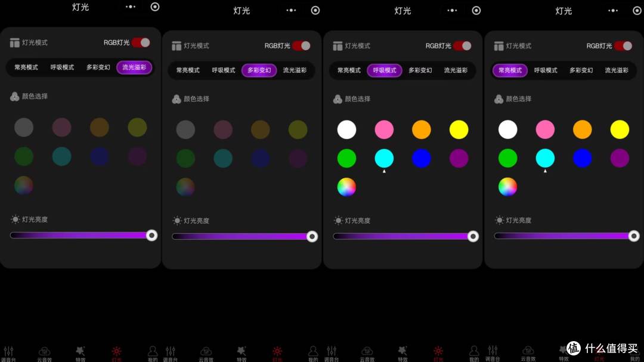
Task: Open 云音效 cloud icon in third panel
Action: [367, 352]
